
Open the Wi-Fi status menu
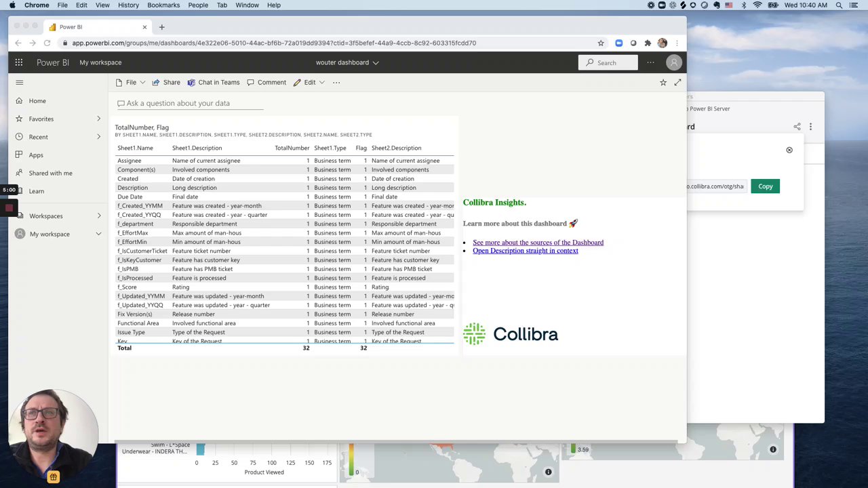click(x=757, y=5)
